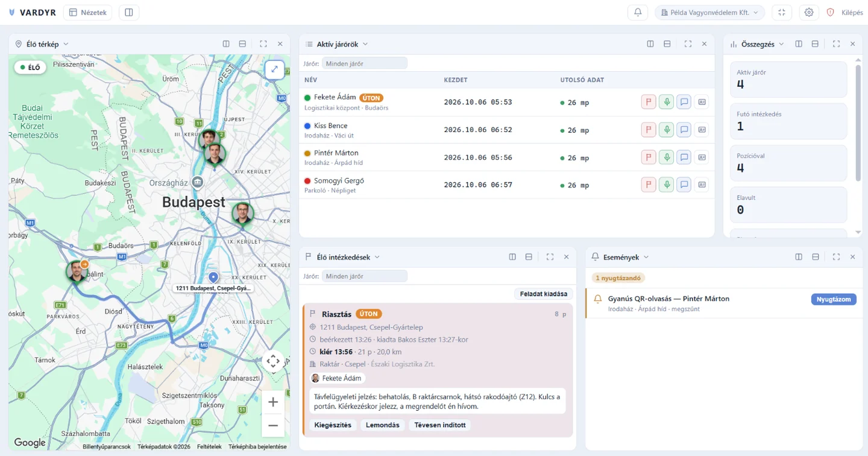Click Tévesen indított on the Riasztás card
This screenshot has width=868, height=456.
pos(440,425)
